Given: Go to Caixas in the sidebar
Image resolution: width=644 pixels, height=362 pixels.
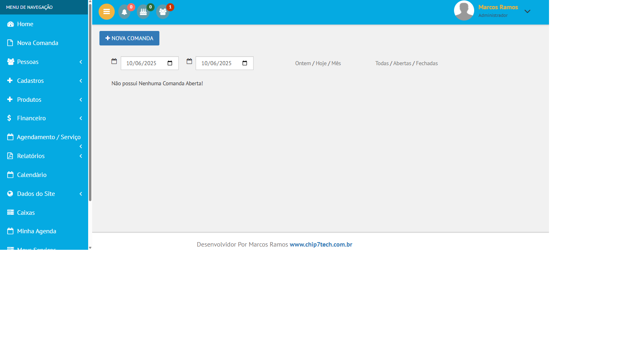Looking at the screenshot, I should click(26, 213).
